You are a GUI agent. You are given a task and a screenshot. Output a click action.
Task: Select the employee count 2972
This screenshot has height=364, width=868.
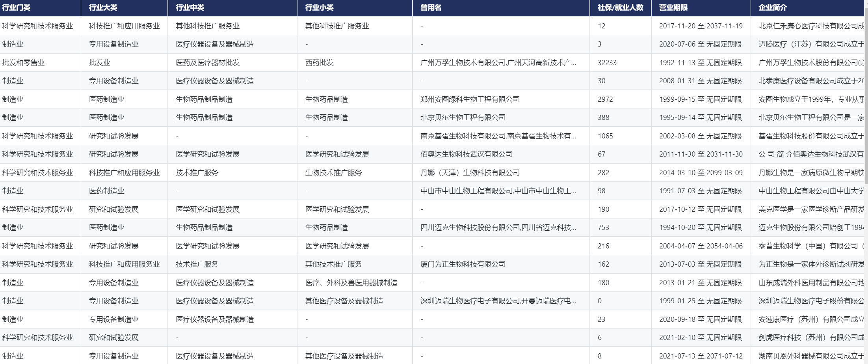[x=605, y=99]
